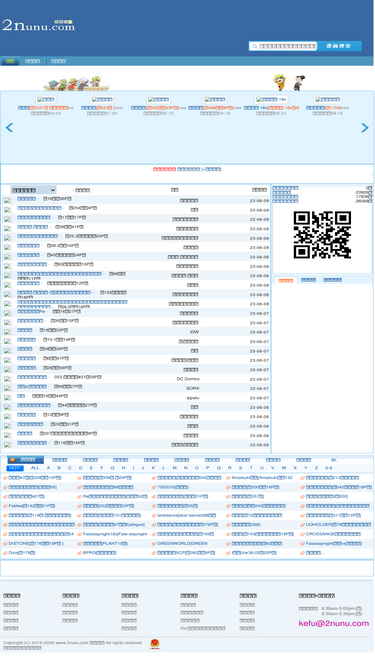375x667 pixels.
Task: Click the magnifier icon in search box
Action: (x=255, y=46)
